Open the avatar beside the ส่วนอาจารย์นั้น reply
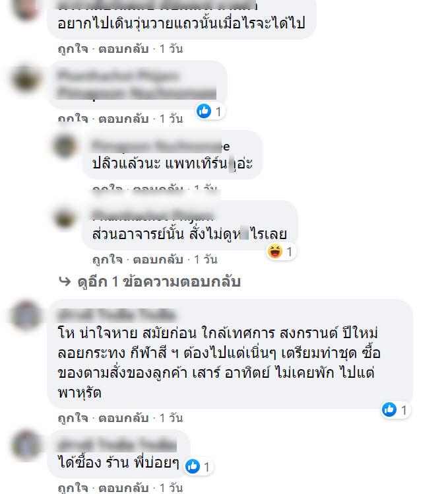 tap(65, 217)
